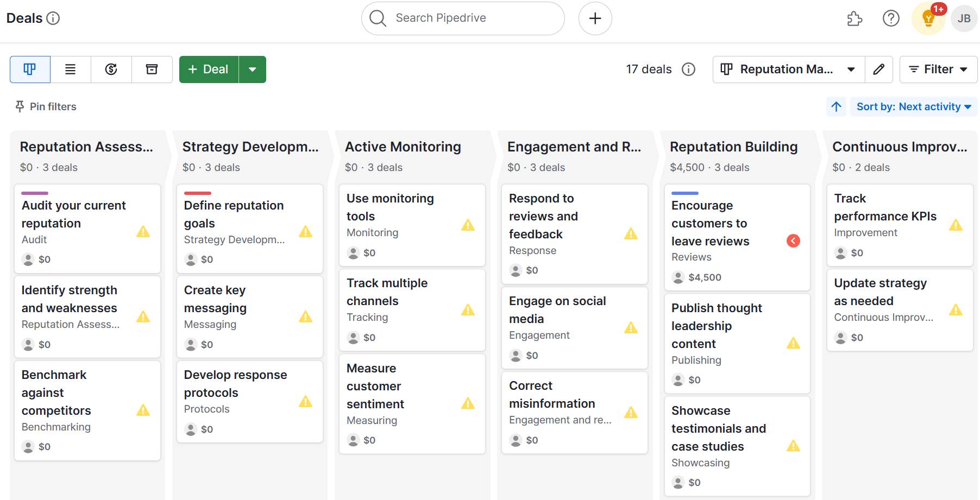Toggle Pin filters
Viewport: 980px width, 500px height.
46,106
